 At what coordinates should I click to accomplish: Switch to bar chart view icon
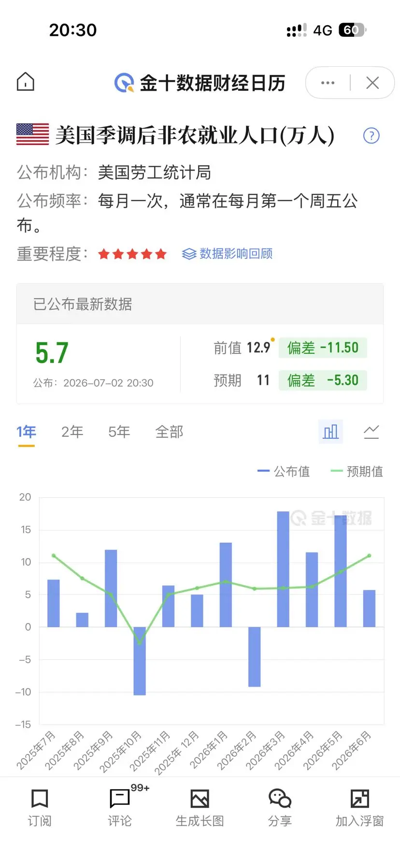[331, 432]
